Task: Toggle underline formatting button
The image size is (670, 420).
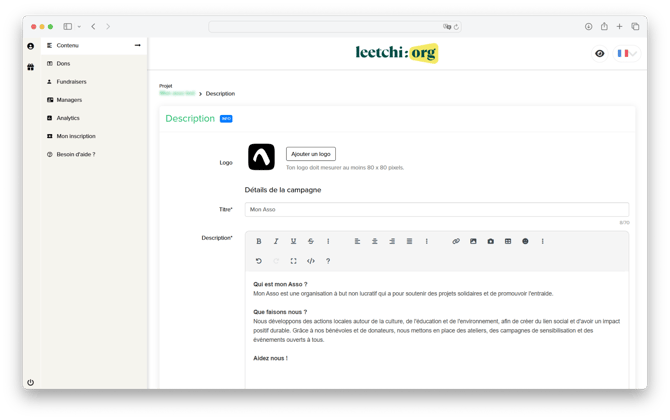Action: (x=293, y=241)
